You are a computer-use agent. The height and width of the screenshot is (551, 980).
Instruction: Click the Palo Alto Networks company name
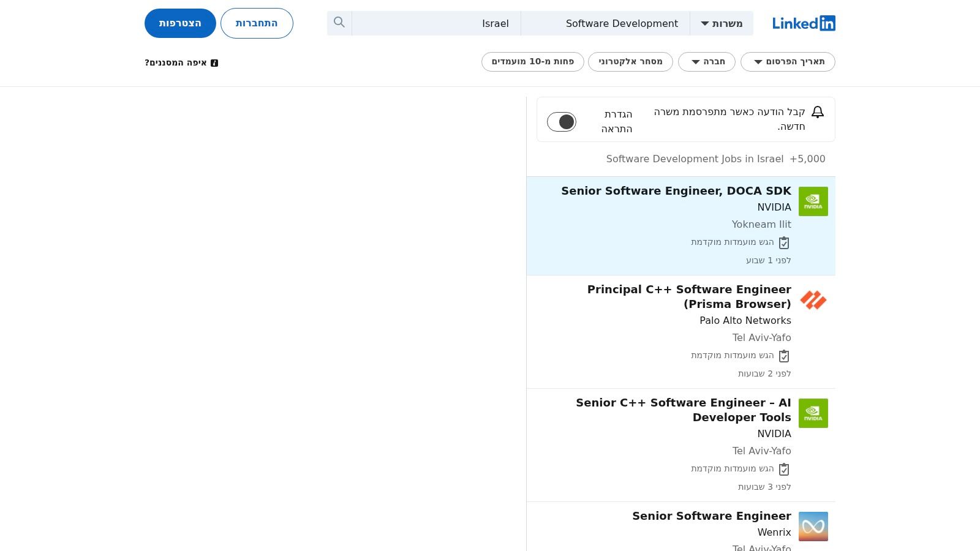pos(745,320)
